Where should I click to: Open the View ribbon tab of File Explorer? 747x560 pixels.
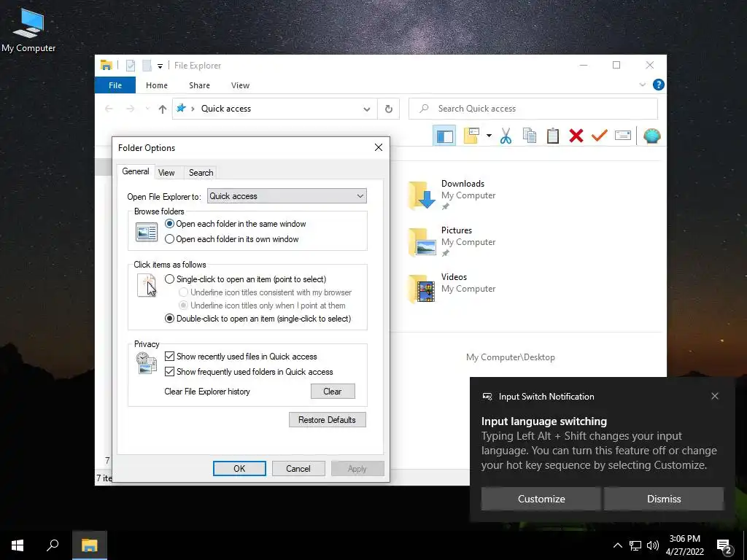(x=240, y=85)
